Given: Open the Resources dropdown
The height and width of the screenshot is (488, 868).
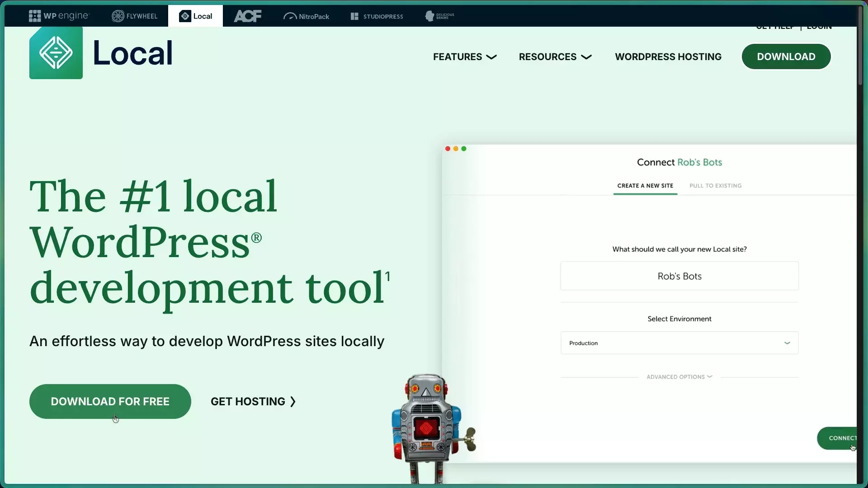Looking at the screenshot, I should tap(555, 56).
